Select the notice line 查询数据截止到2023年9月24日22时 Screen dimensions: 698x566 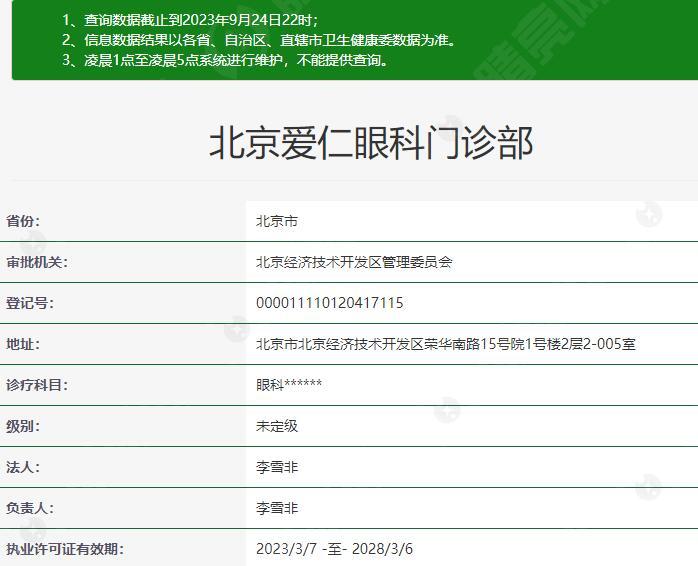pos(190,20)
